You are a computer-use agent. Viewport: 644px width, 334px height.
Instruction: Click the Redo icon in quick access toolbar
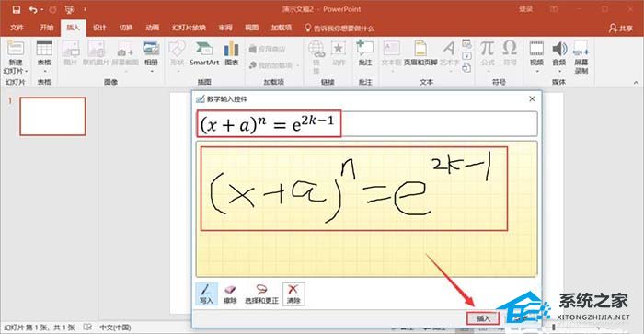pos(53,9)
